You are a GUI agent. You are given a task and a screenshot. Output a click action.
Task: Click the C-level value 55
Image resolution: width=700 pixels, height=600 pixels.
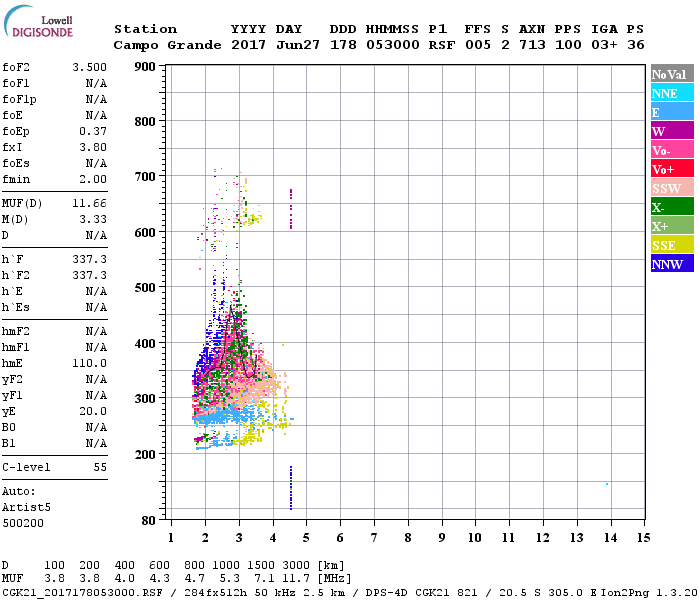click(100, 467)
